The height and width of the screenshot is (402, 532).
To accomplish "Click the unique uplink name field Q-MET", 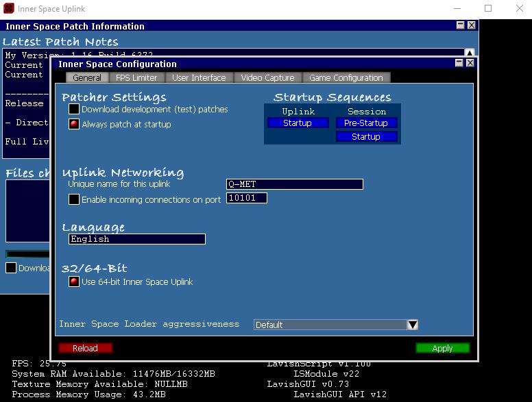I will [295, 184].
